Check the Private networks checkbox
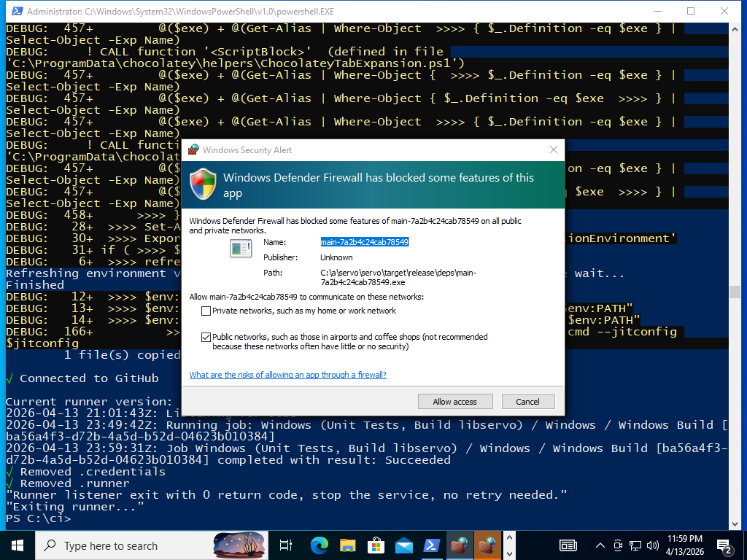The image size is (747, 560). [x=206, y=311]
